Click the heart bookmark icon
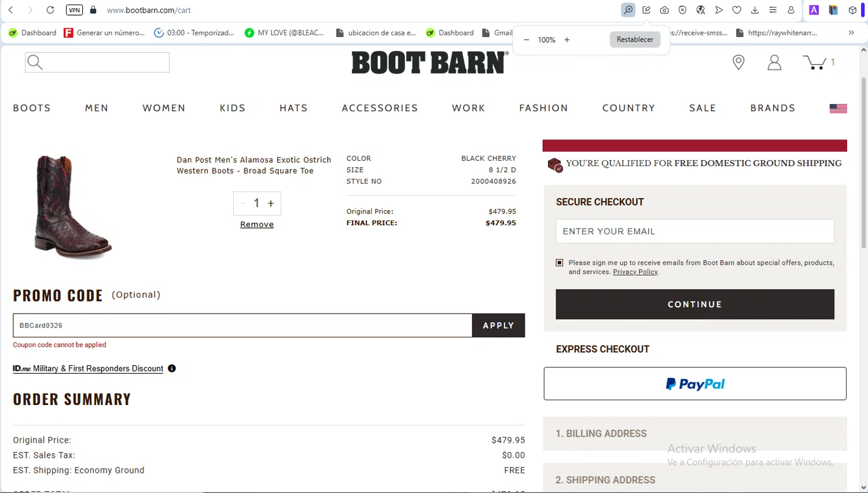Image resolution: width=868 pixels, height=493 pixels. tap(737, 10)
